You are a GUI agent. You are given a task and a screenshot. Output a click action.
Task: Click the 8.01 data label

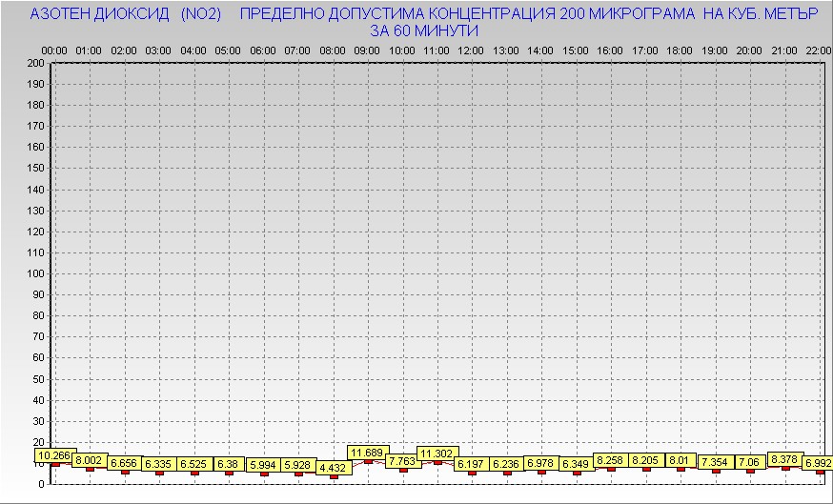(x=680, y=460)
